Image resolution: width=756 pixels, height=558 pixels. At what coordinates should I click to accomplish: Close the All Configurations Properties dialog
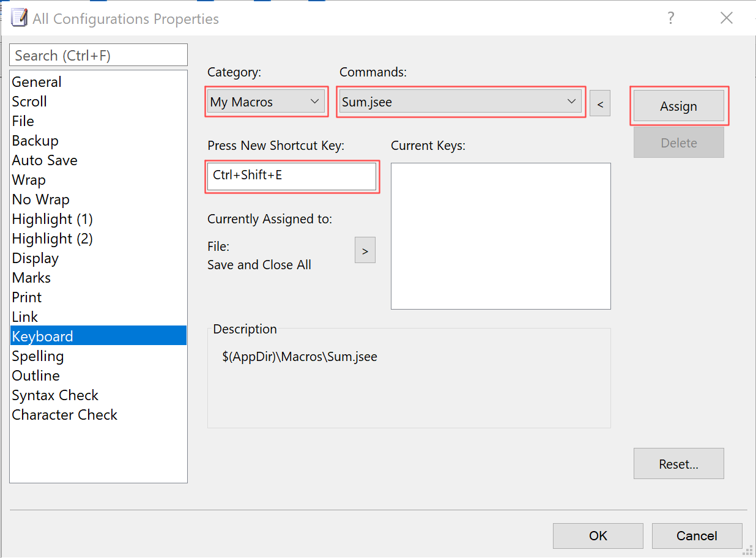[x=727, y=18]
